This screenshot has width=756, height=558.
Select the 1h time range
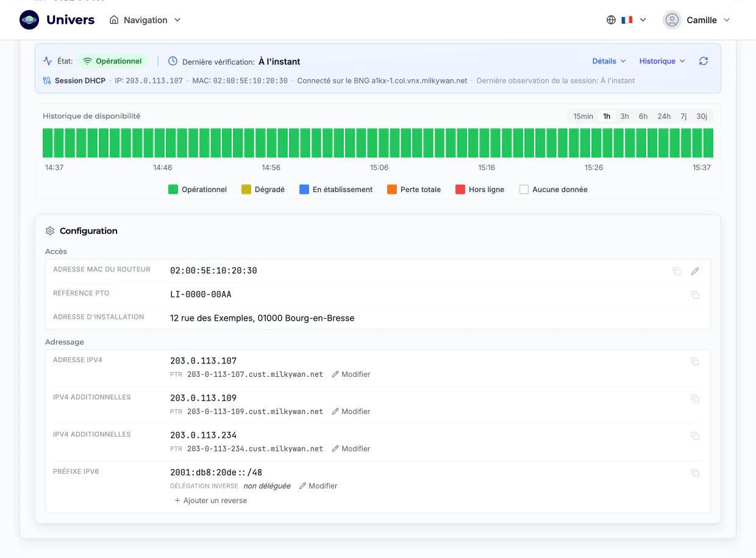(607, 116)
